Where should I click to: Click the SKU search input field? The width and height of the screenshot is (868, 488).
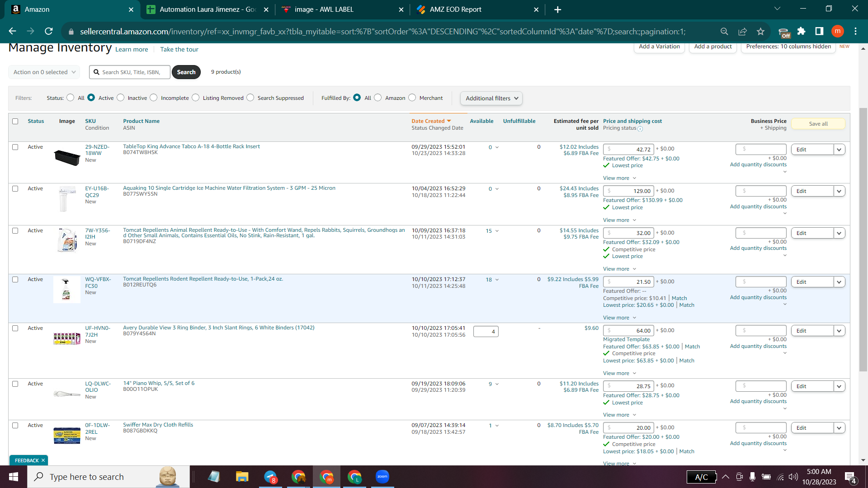click(x=130, y=72)
